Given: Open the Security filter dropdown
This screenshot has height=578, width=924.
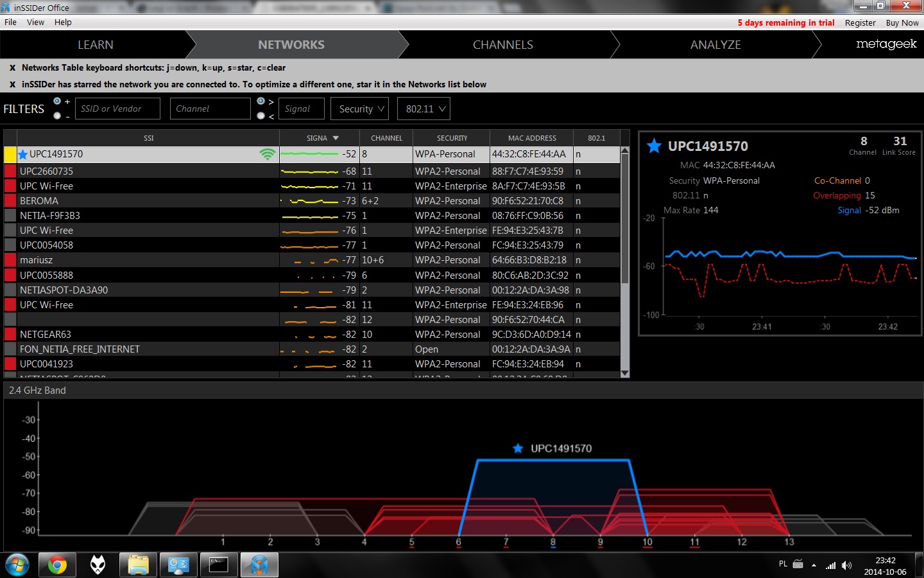Looking at the screenshot, I should tap(360, 109).
